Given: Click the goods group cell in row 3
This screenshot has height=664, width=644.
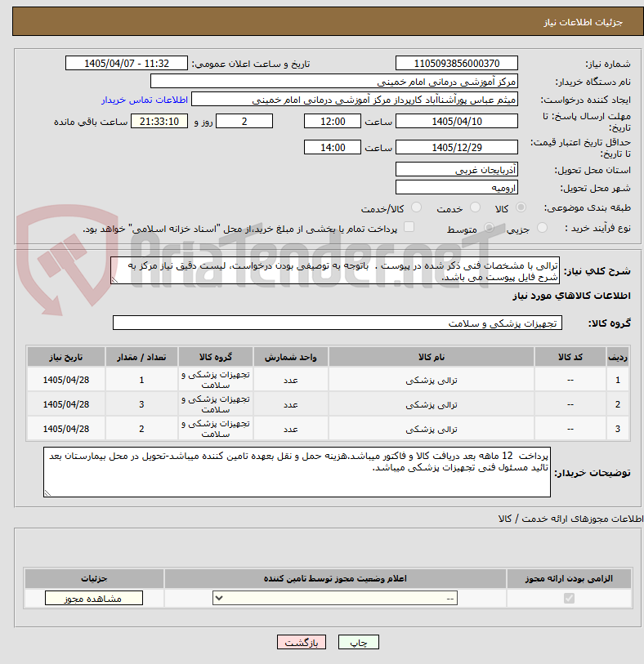Looking at the screenshot, I should [x=216, y=429].
